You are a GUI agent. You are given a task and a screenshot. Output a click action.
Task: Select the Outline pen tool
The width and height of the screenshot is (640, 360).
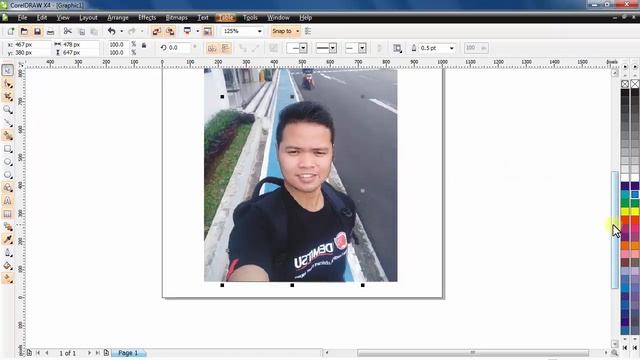(7, 253)
